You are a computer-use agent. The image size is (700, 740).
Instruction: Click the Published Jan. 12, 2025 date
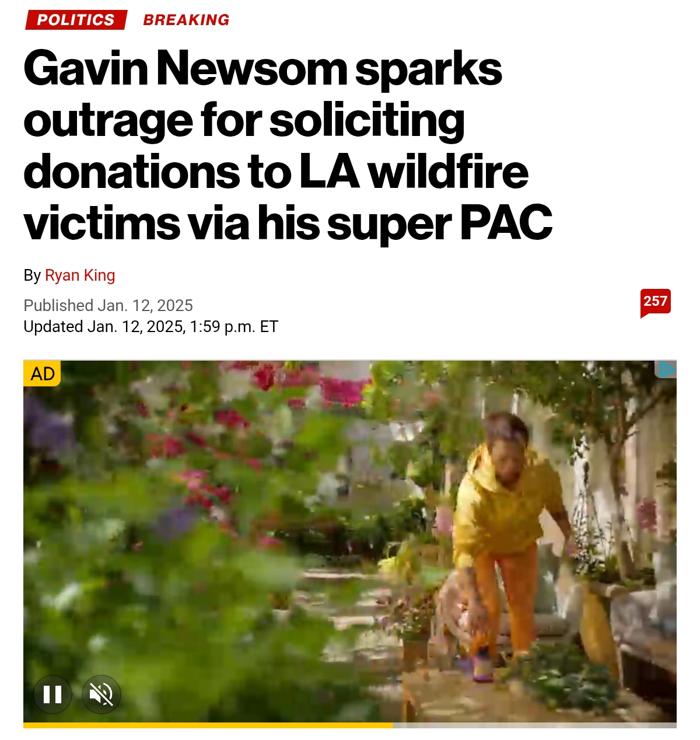point(108,305)
